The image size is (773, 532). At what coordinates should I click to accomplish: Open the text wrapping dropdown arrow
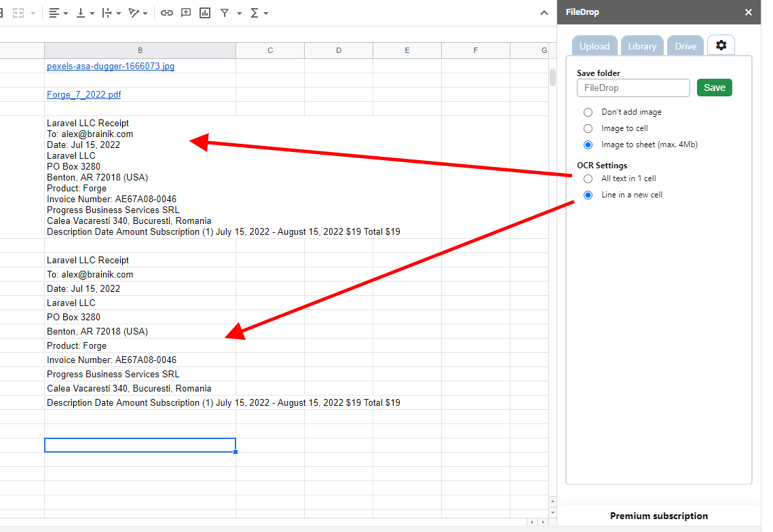(x=119, y=14)
